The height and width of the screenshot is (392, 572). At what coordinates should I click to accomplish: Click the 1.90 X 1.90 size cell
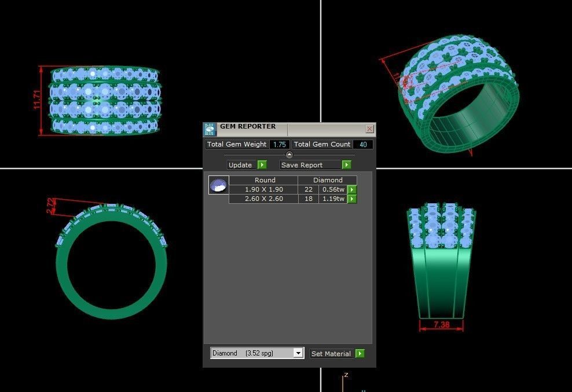click(264, 189)
